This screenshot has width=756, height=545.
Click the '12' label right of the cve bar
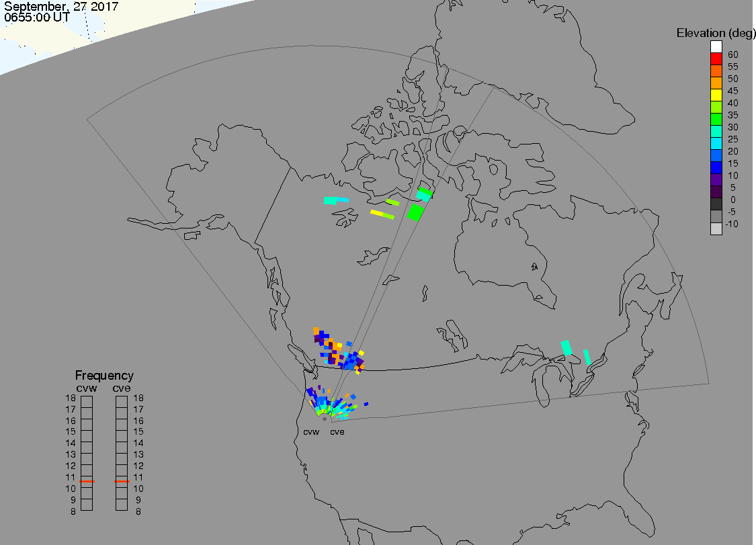(138, 466)
